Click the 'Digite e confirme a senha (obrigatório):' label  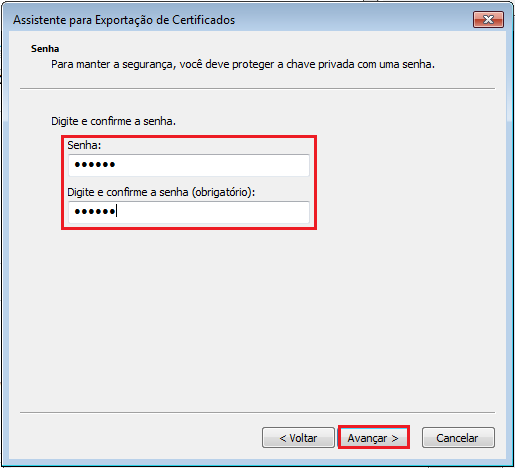pyautogui.click(x=161, y=192)
